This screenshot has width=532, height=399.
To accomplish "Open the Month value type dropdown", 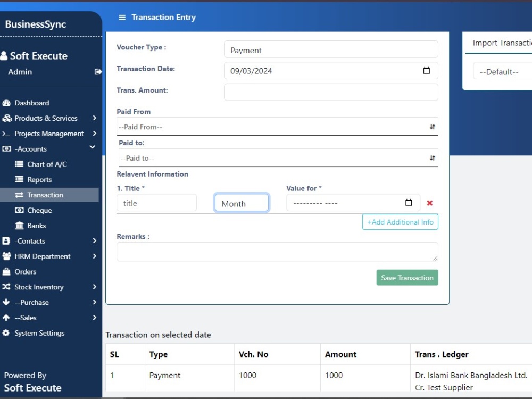I will [242, 203].
